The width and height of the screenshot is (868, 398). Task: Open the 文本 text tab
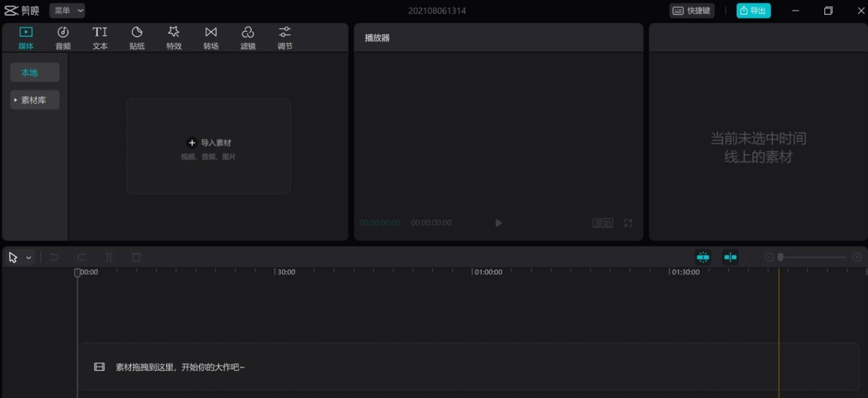pos(100,38)
